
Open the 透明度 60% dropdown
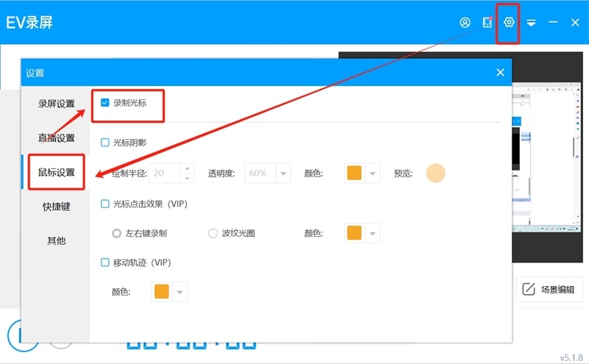[x=267, y=173]
